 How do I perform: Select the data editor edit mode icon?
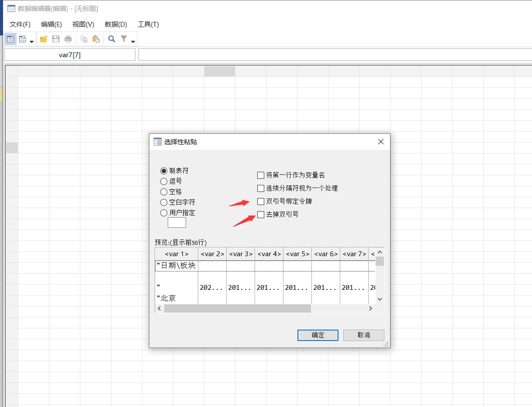point(10,39)
